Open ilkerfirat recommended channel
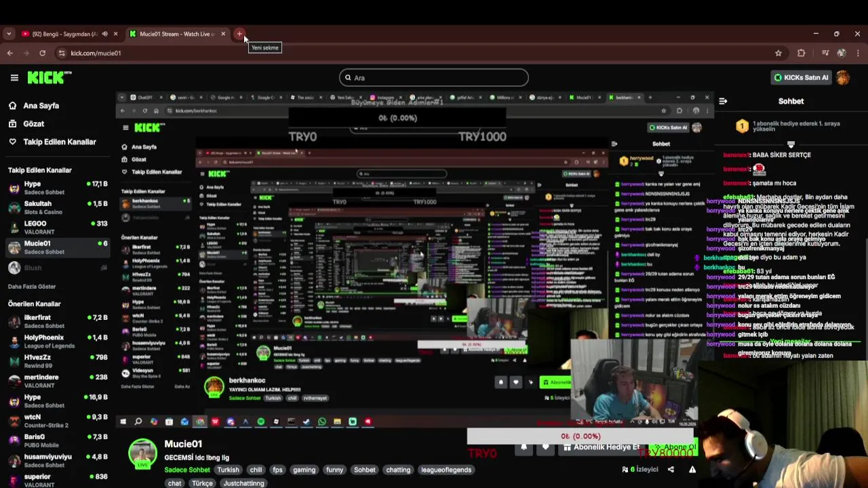The image size is (868, 488). (x=57, y=322)
